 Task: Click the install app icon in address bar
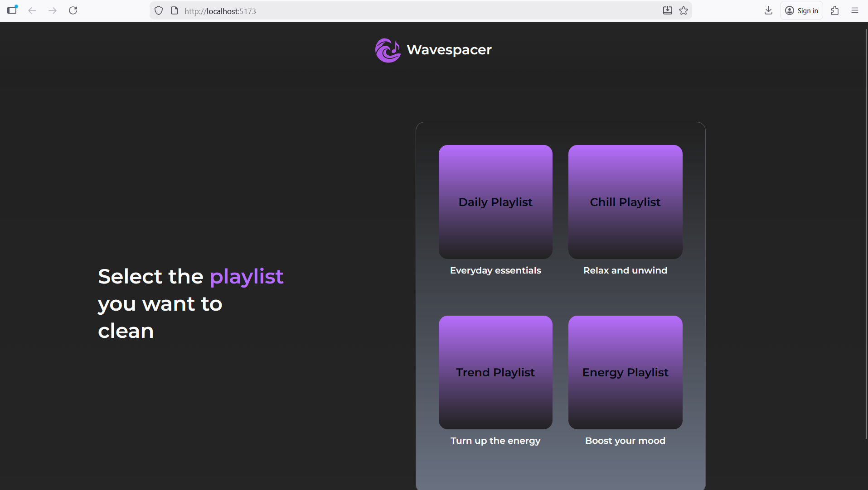pyautogui.click(x=667, y=10)
